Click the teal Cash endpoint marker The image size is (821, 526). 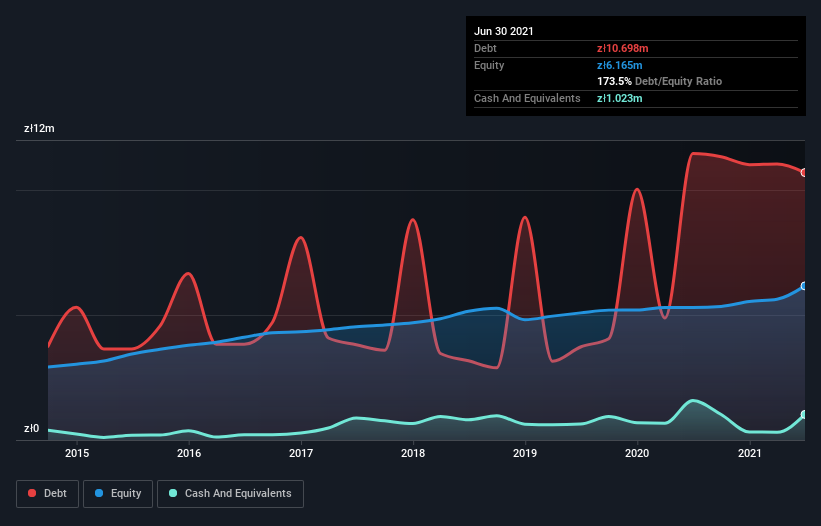[804, 415]
